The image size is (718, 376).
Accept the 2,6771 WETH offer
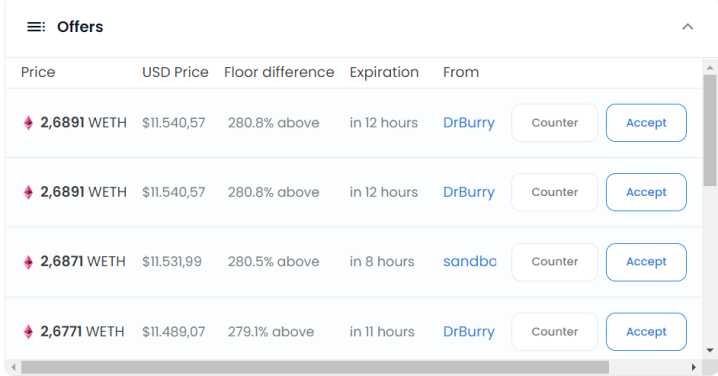646,332
